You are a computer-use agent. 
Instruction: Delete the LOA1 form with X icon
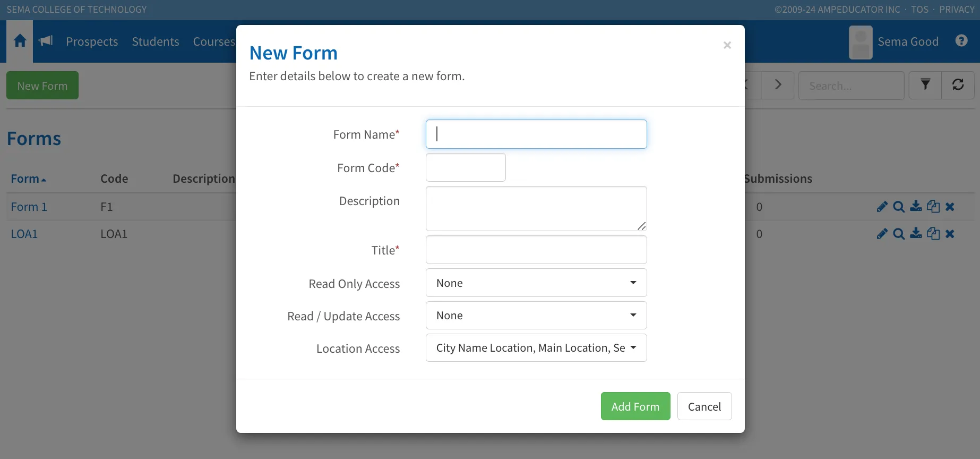[950, 234]
